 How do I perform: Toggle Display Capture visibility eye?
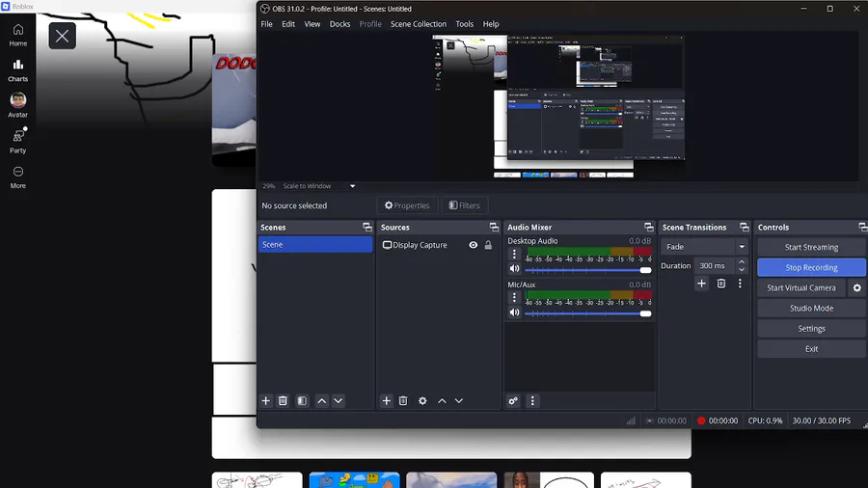click(x=474, y=245)
